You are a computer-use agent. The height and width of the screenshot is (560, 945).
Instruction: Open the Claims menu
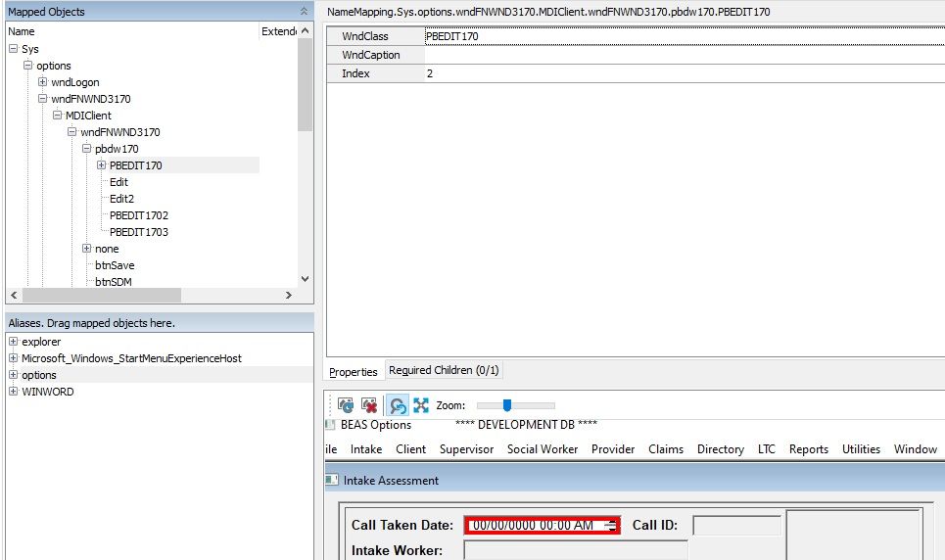pyautogui.click(x=666, y=449)
